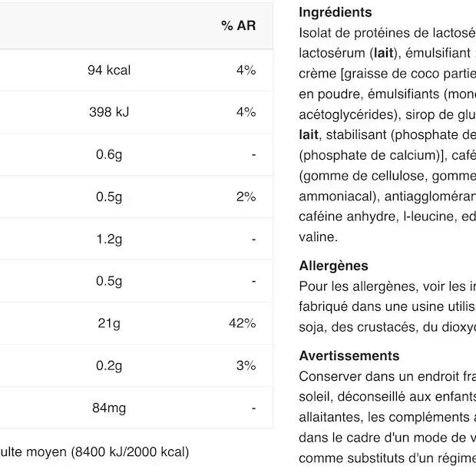Select the 1.2g value in table
The image size is (476, 476).
coord(109,240)
